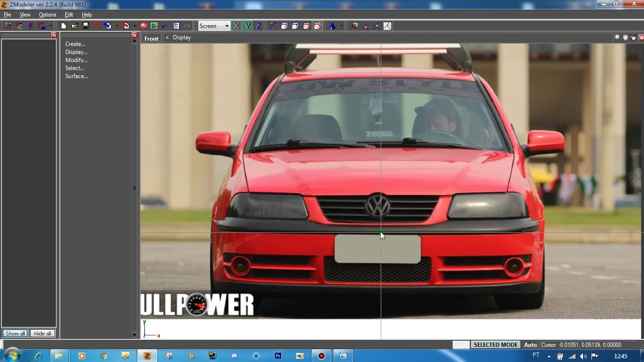Create a new blank file in the toolbar

pyautogui.click(x=63, y=26)
